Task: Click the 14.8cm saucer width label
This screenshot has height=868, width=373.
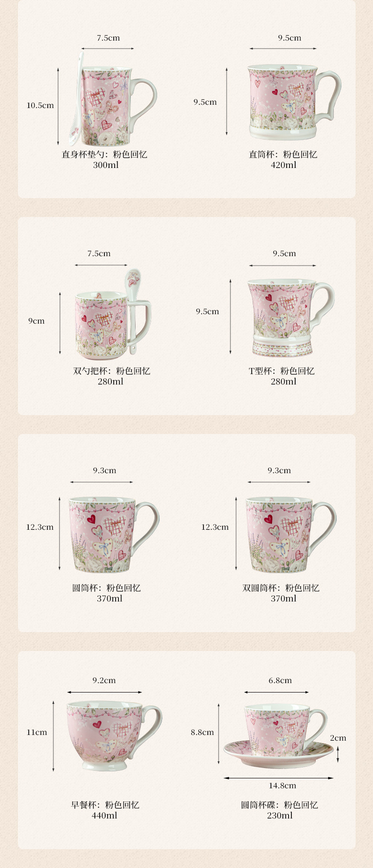Action: [282, 785]
